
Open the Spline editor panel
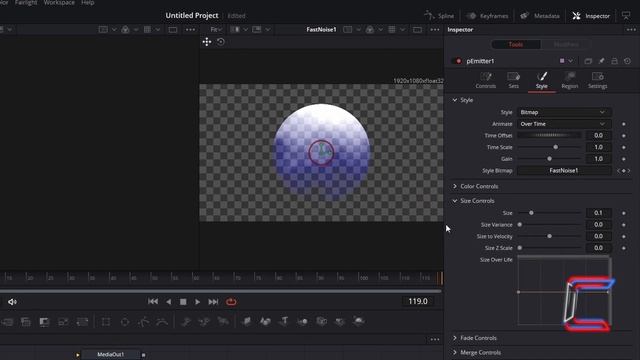coord(439,16)
